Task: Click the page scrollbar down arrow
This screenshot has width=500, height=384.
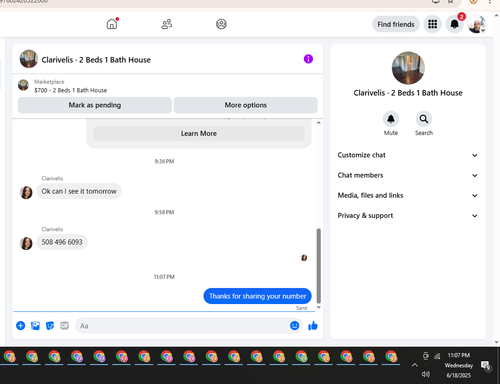Action: 497,342
